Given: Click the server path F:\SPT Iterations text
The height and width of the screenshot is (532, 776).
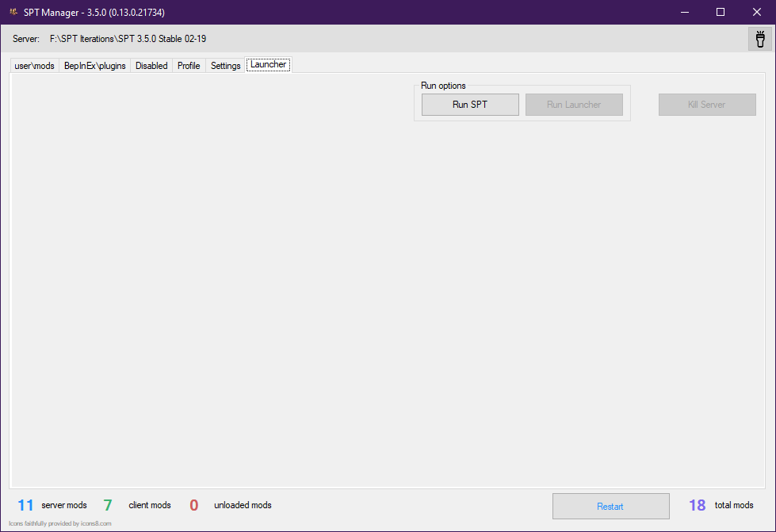Looking at the screenshot, I should point(128,39).
